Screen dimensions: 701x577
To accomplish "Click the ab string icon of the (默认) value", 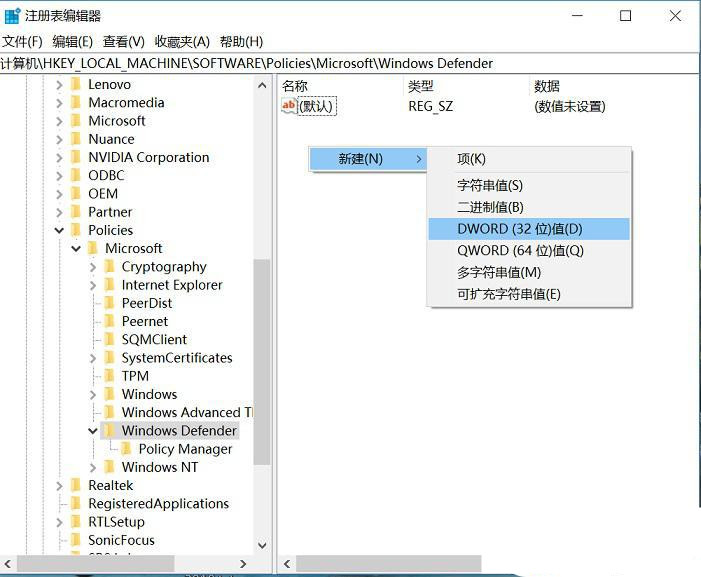I will pyautogui.click(x=289, y=106).
